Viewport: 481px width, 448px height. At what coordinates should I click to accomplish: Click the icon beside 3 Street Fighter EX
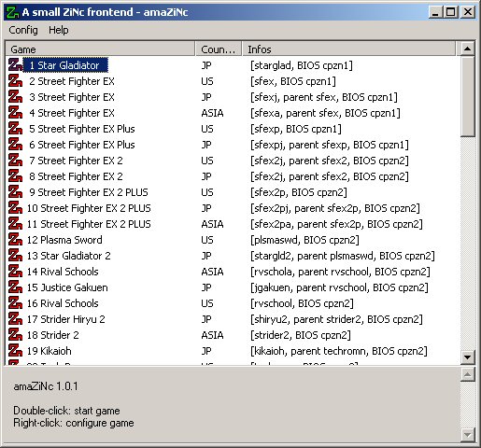[x=15, y=97]
